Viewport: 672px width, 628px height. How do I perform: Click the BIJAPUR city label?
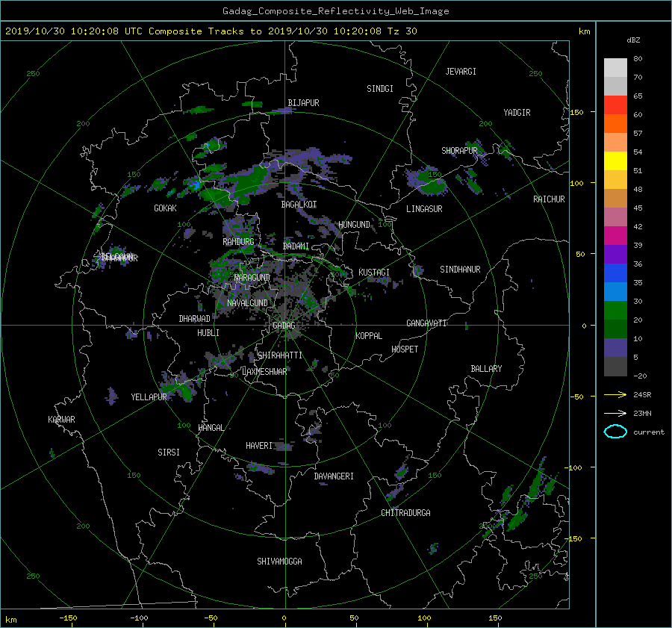tap(303, 103)
